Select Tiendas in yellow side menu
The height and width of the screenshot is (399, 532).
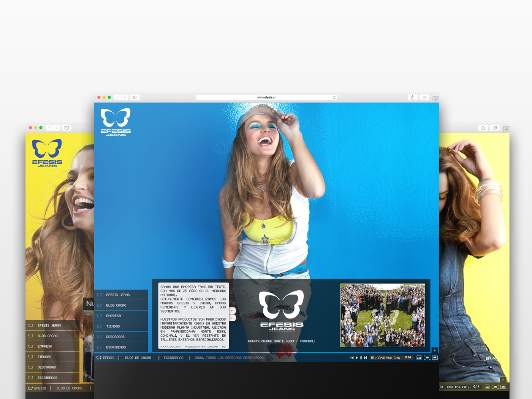tap(52, 357)
